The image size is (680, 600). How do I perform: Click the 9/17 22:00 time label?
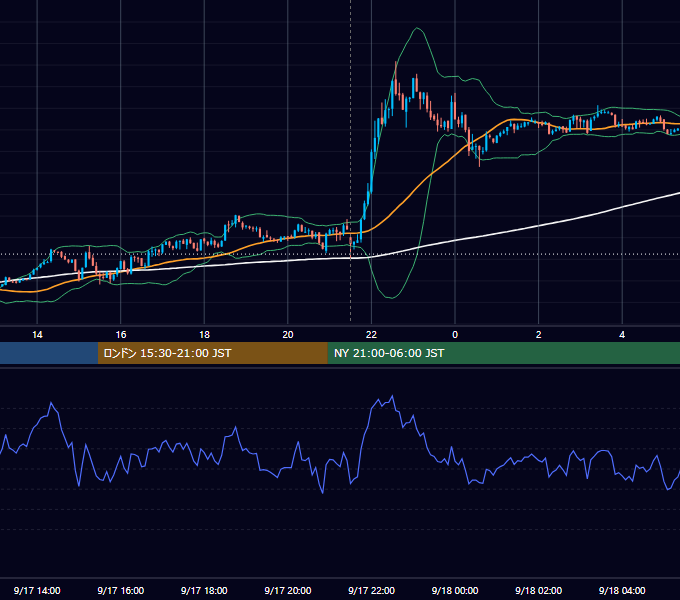pos(371,590)
